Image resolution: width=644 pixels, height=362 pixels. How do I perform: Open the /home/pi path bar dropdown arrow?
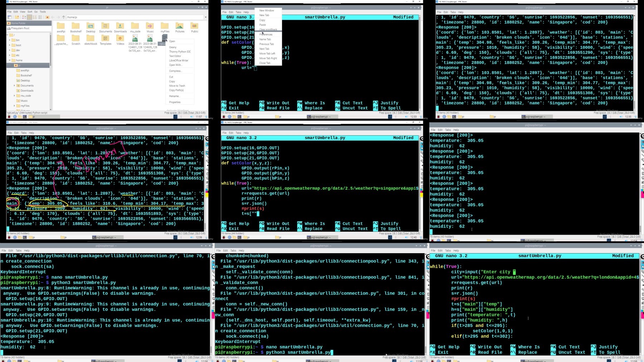pos(205,17)
